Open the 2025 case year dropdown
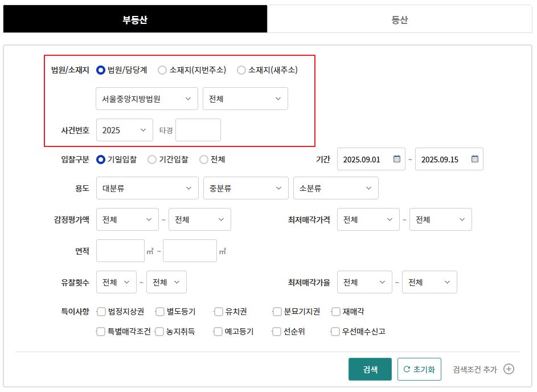Image resolution: width=537 pixels, height=392 pixels. tap(125, 130)
